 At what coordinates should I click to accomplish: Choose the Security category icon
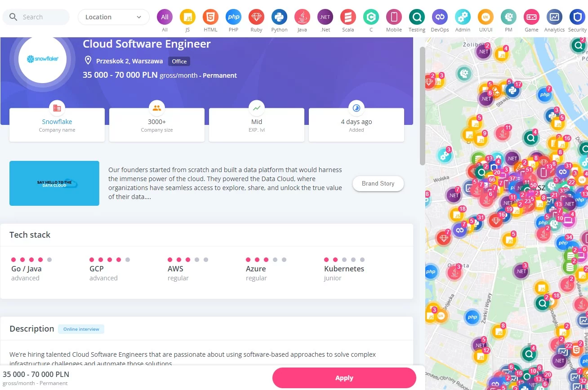click(577, 17)
